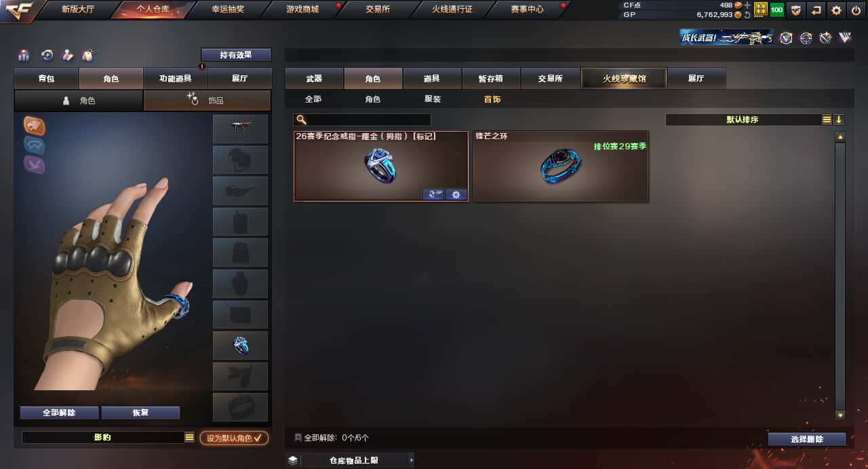This screenshot has width=868, height=469.
Task: Click the item search input field
Action: 362,119
